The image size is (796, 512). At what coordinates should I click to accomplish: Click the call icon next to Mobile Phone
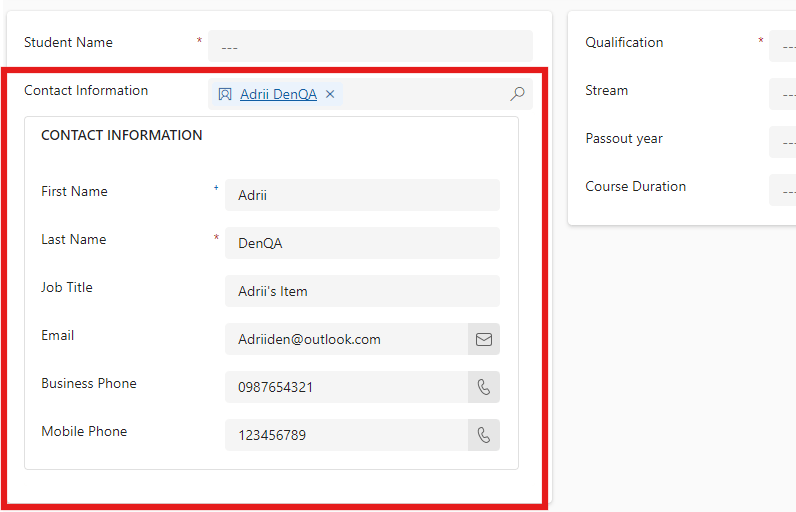(484, 435)
